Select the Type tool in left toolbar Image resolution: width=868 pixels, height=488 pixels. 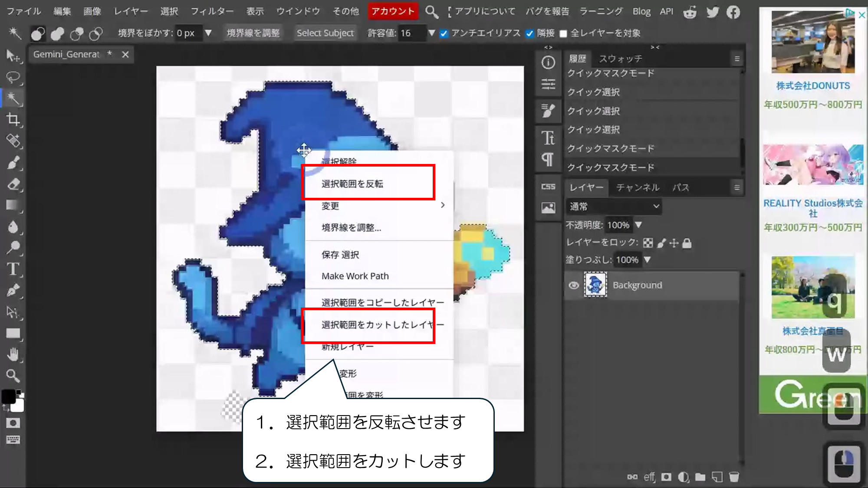[13, 269]
